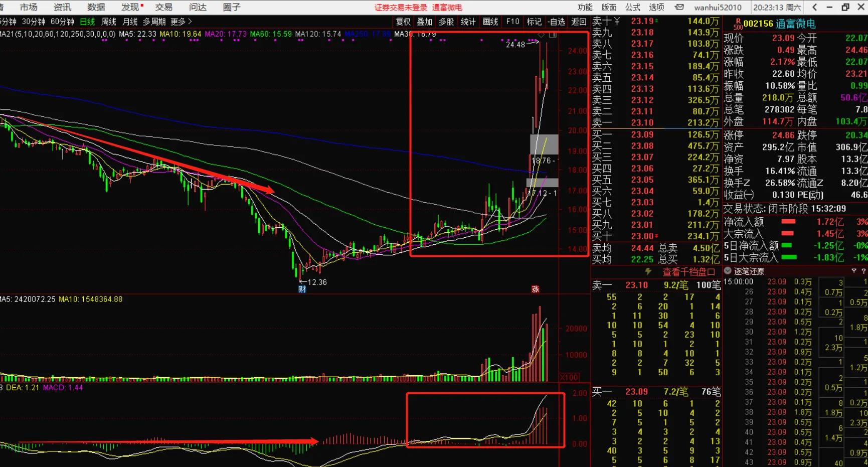Image resolution: width=868 pixels, height=467 pixels.
Task: Switch to the 周线 weekly chart
Action: click(109, 22)
